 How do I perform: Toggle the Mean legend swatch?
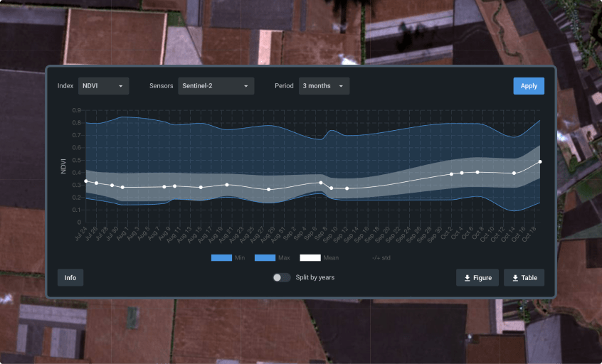point(310,258)
